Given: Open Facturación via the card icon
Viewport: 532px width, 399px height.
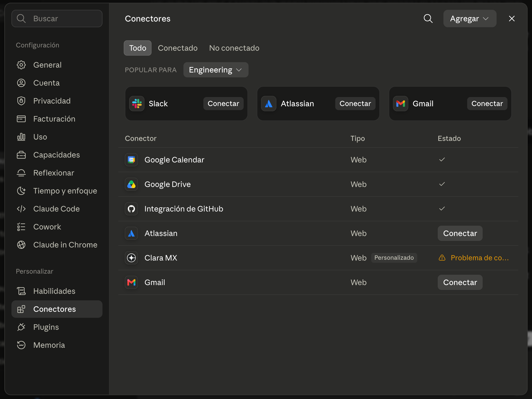Looking at the screenshot, I should (21, 119).
